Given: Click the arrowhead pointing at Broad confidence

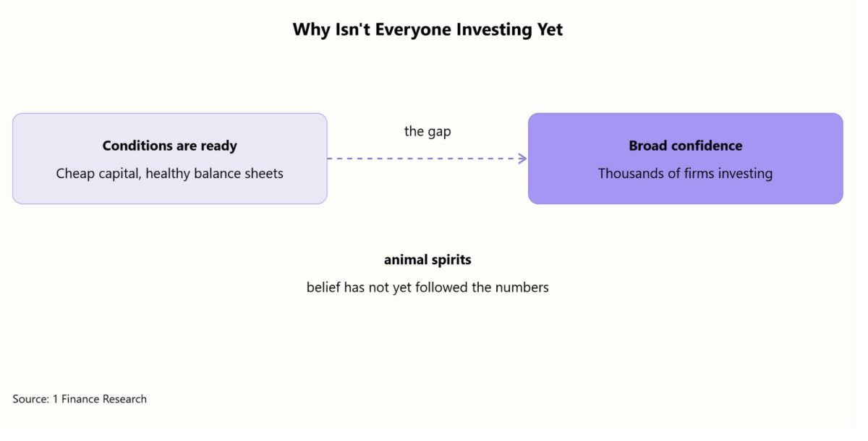Looking at the screenshot, I should (x=522, y=159).
